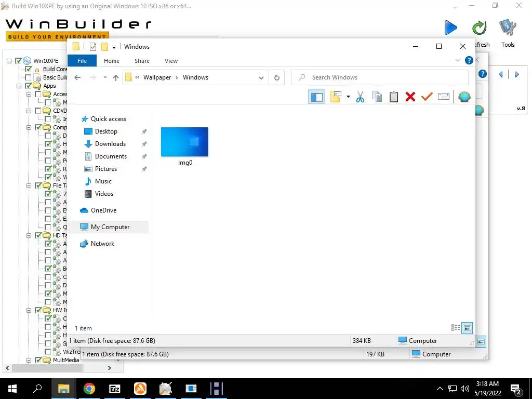Go back in Explorer navigation
Image resolution: width=532 pixels, height=399 pixels.
(77, 77)
